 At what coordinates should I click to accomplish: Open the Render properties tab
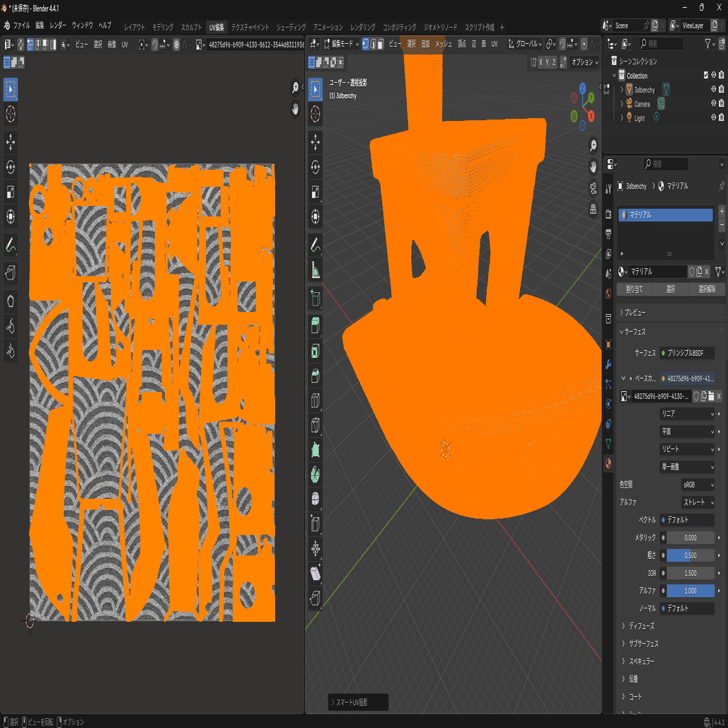[x=608, y=214]
